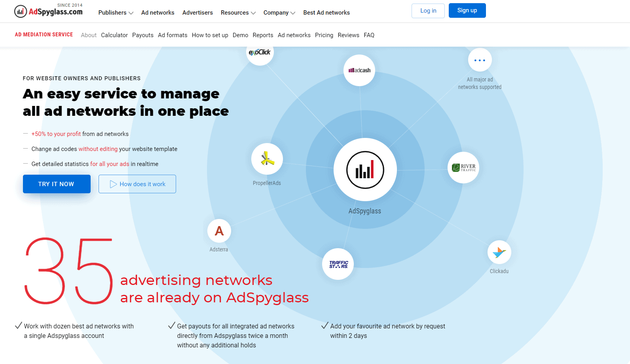Open the AD MEDIATION SERVICE link

click(x=44, y=35)
